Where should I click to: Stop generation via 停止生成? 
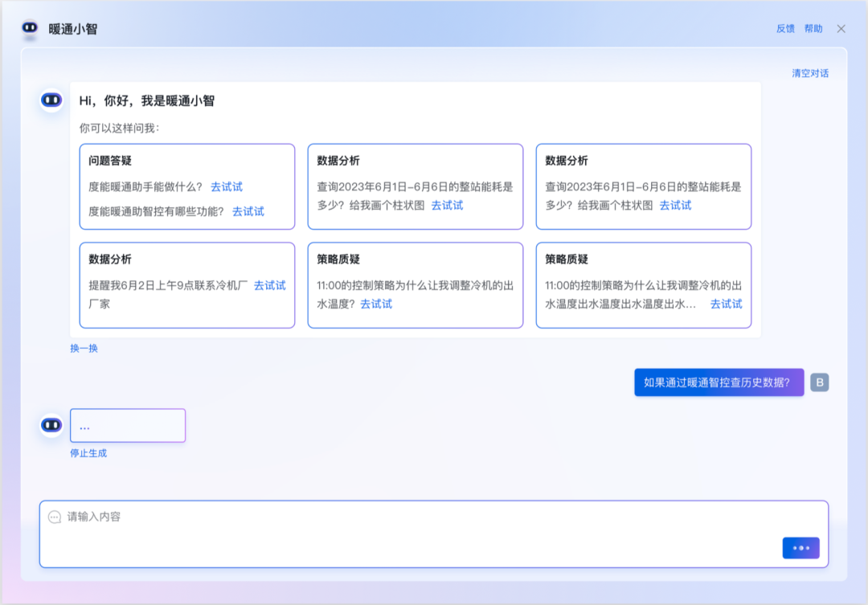coord(88,453)
